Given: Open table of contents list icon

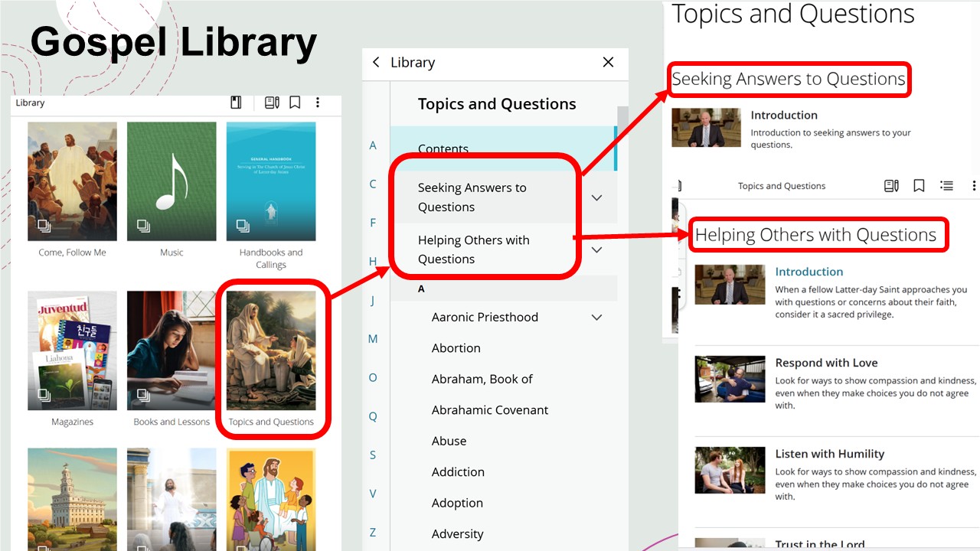Looking at the screenshot, I should coord(947,186).
